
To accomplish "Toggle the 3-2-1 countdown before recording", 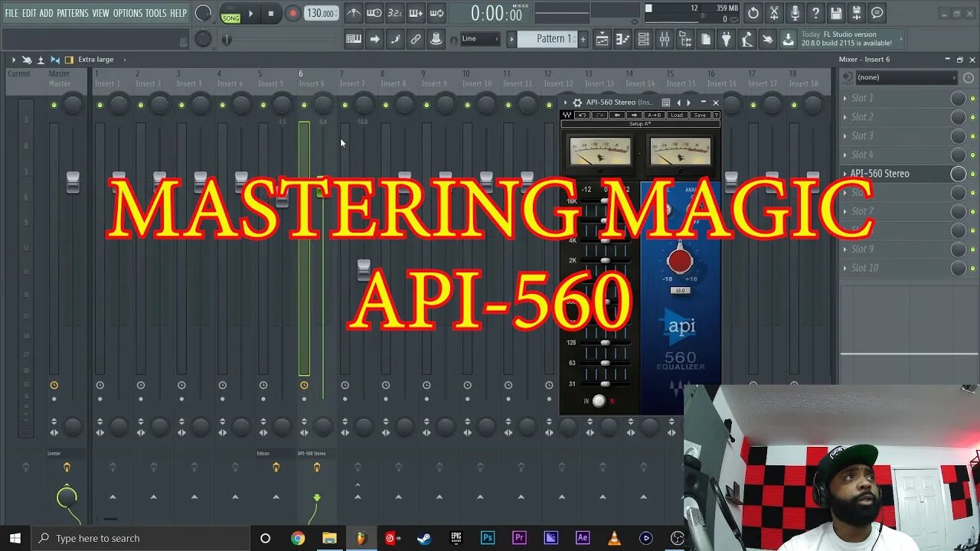I will 394,13.
